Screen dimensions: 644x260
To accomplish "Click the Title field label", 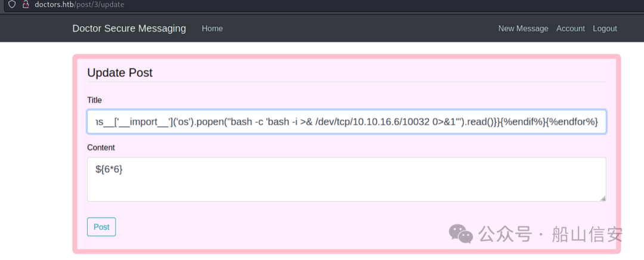I will [94, 100].
